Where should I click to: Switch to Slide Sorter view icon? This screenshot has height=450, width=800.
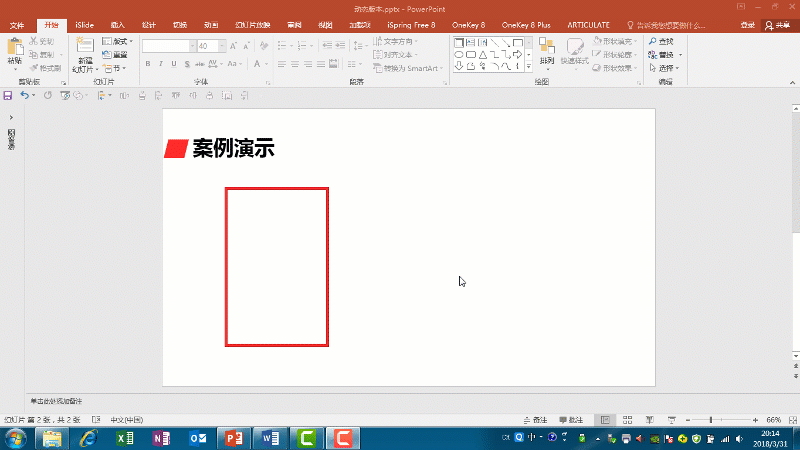pos(627,420)
